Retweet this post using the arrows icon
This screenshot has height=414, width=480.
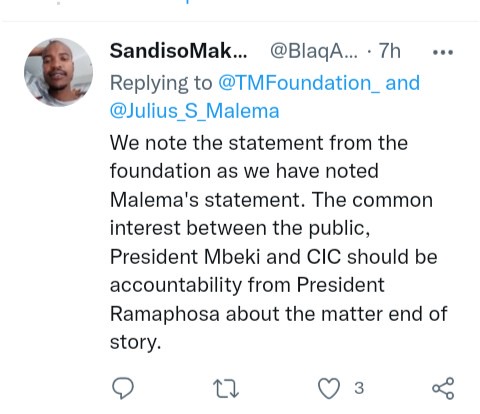pyautogui.click(x=226, y=389)
